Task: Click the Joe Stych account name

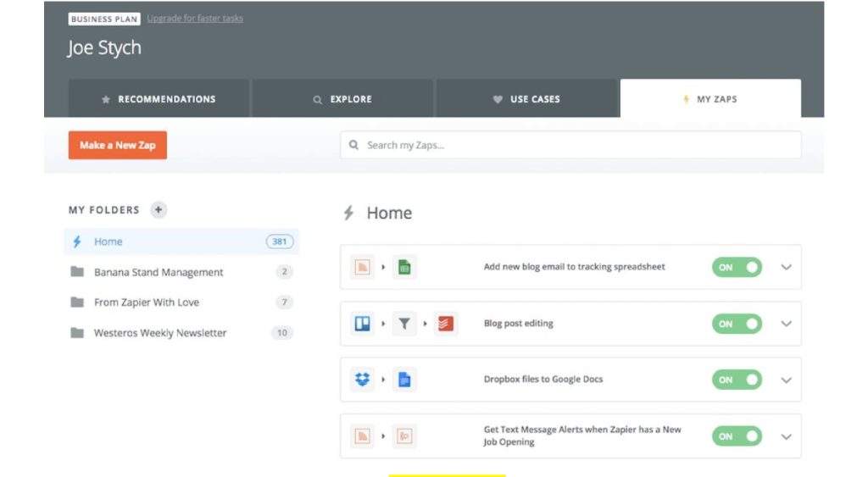Action: coord(104,47)
